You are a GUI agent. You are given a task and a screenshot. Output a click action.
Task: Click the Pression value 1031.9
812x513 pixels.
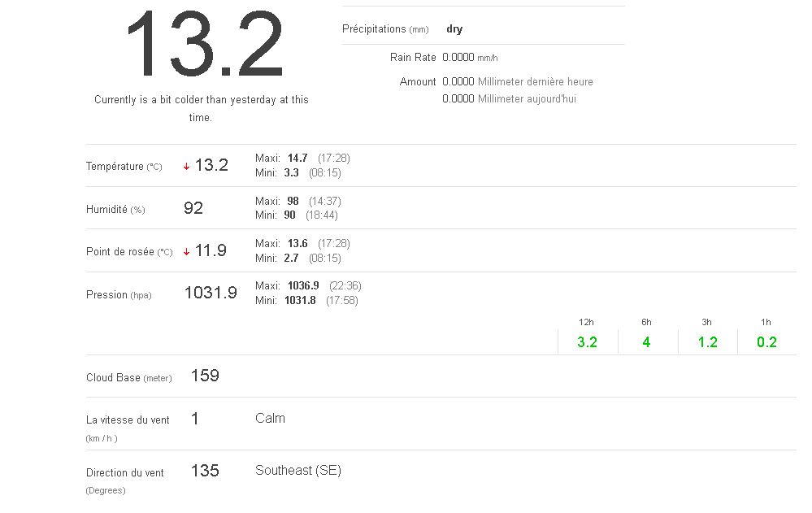point(211,293)
